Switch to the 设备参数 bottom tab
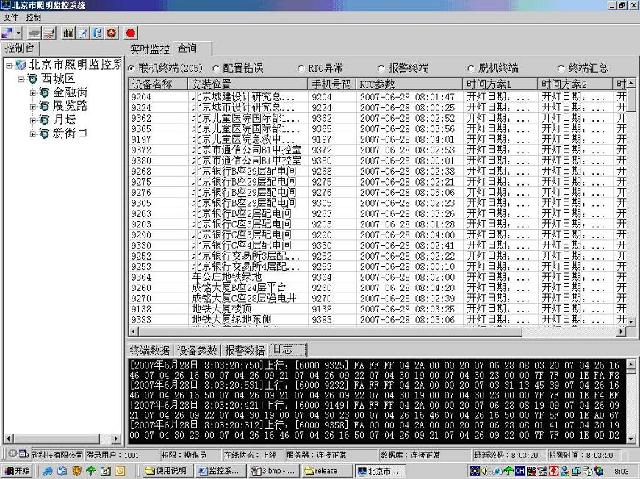Viewport: 640px width, 479px height. (x=197, y=351)
